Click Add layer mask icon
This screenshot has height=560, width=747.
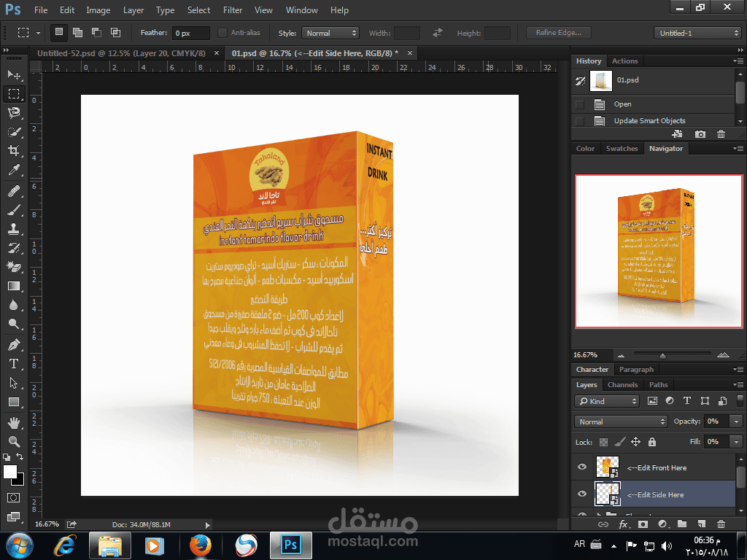click(643, 524)
